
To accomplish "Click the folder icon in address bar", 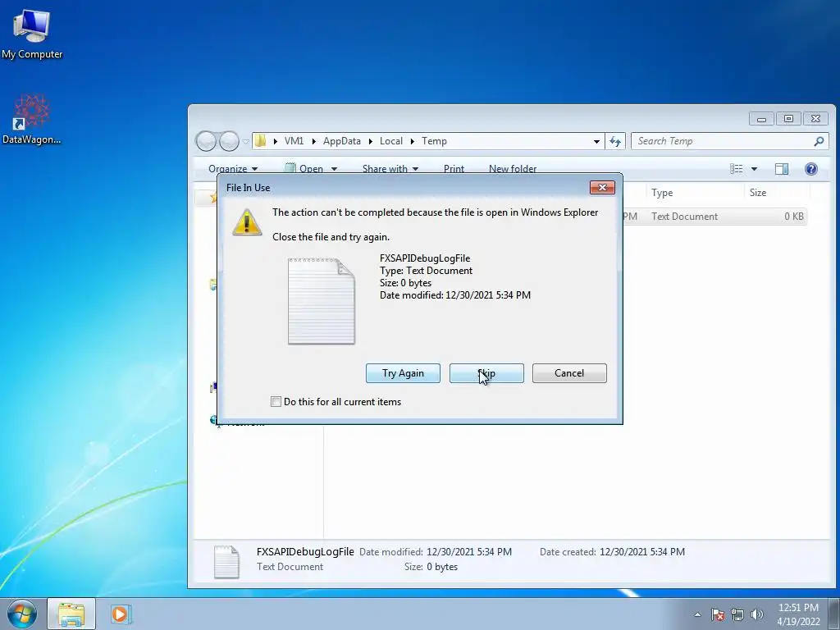I will [261, 141].
